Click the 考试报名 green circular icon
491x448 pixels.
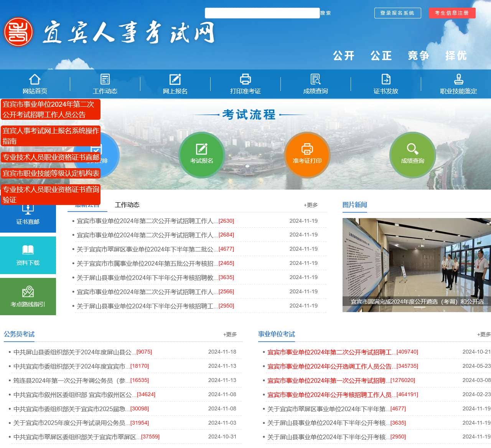(x=202, y=155)
